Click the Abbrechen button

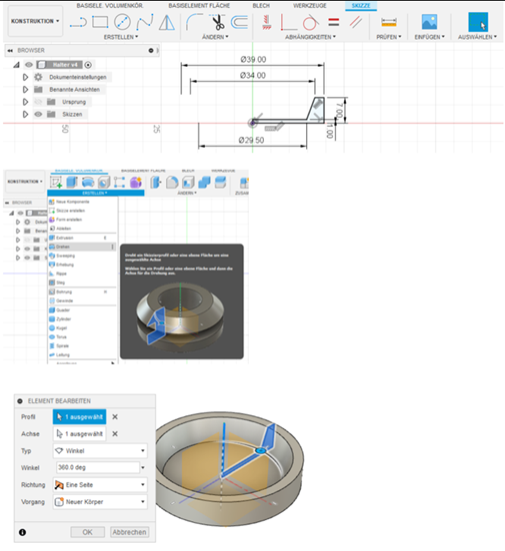129,532
